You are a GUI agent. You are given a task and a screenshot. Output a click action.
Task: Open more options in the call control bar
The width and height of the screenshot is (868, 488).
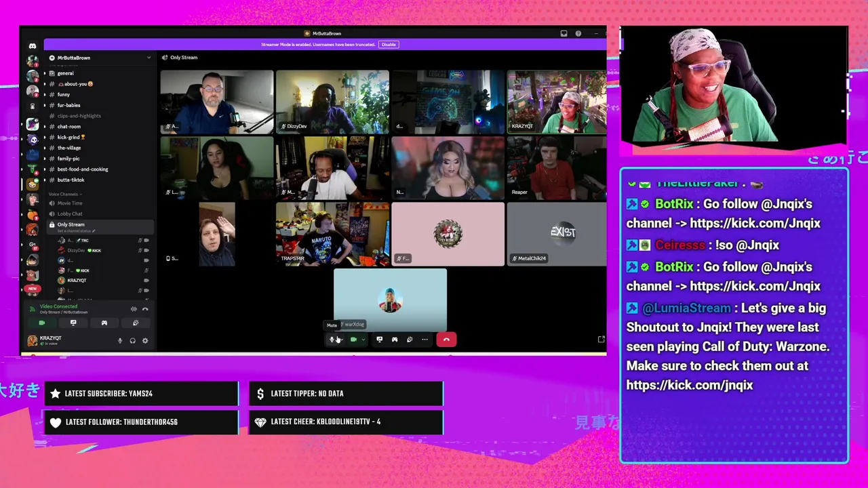click(425, 340)
